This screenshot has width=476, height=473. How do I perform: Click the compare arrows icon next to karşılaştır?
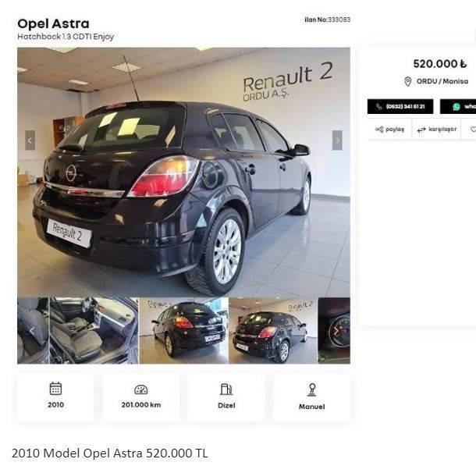421,130
